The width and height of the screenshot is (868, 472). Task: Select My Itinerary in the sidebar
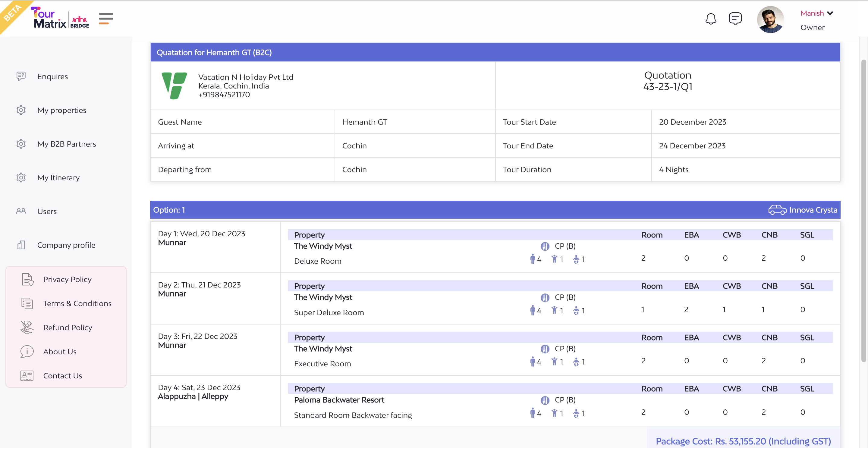(58, 177)
